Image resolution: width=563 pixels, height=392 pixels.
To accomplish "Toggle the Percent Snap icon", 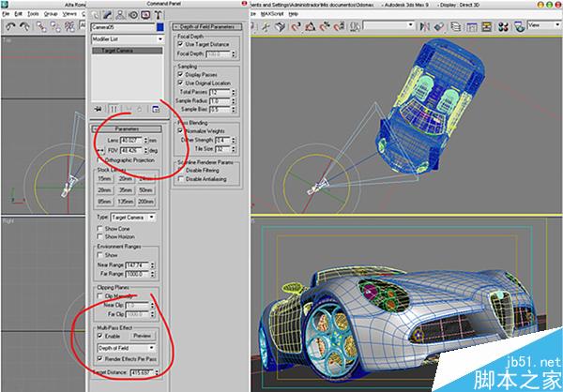I will pos(325,27).
